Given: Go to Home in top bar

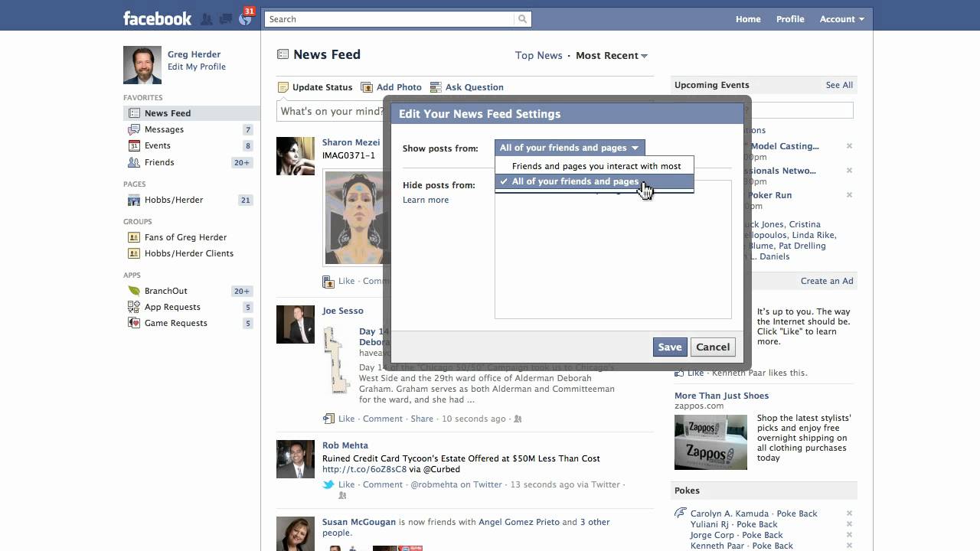Looking at the screenshot, I should pyautogui.click(x=748, y=19).
